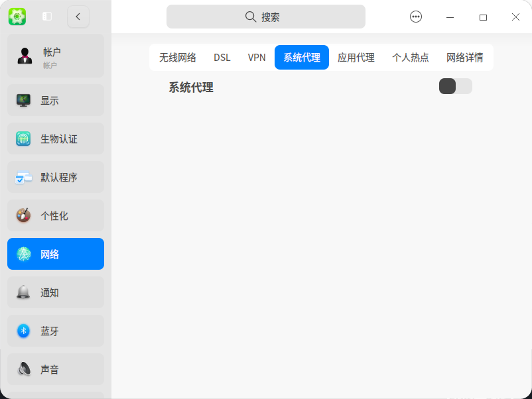View the 网络详情 network details tab
The width and height of the screenshot is (532, 399).
pyautogui.click(x=465, y=58)
